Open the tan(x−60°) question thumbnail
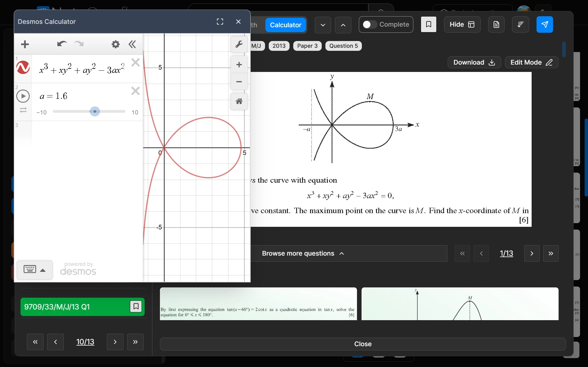This screenshot has height=367, width=588. (x=258, y=304)
